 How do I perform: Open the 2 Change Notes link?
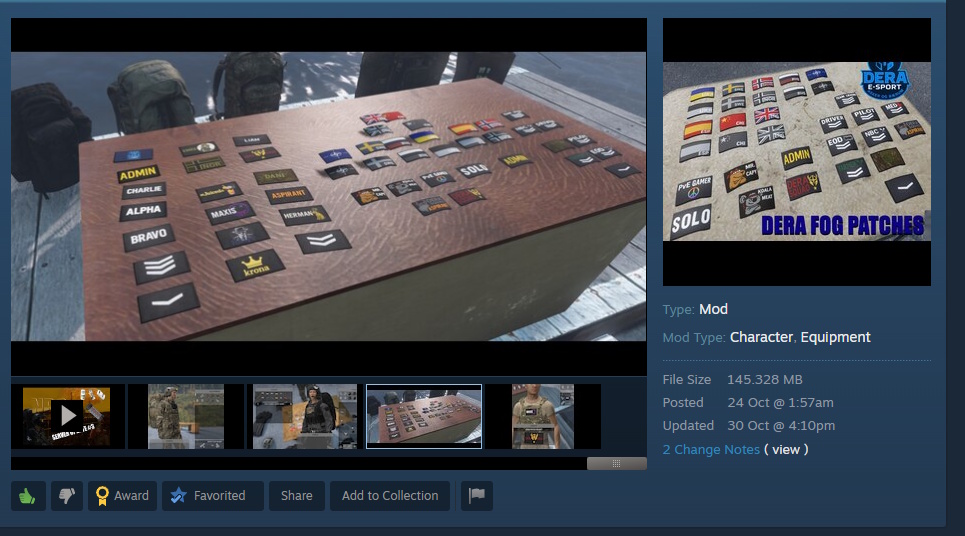tap(711, 450)
